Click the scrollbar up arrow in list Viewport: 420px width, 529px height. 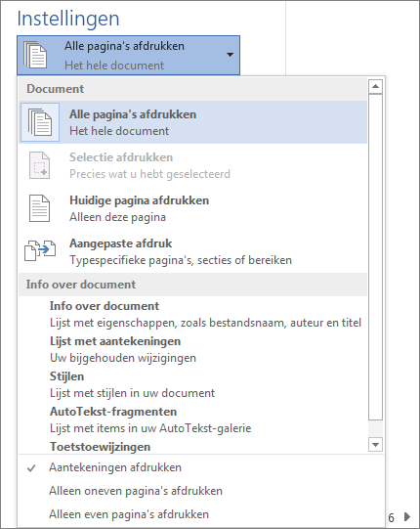375,87
